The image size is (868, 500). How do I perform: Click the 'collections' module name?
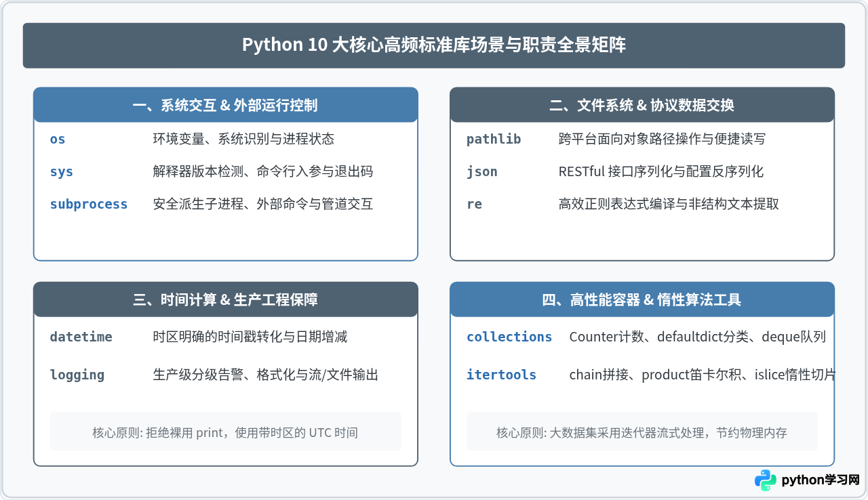point(509,337)
